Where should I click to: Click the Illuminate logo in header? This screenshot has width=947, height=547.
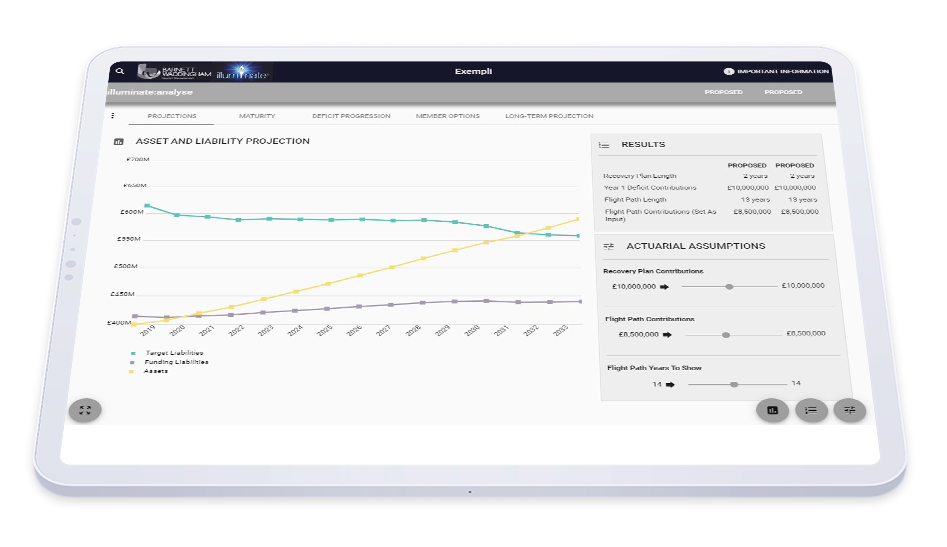pyautogui.click(x=243, y=72)
